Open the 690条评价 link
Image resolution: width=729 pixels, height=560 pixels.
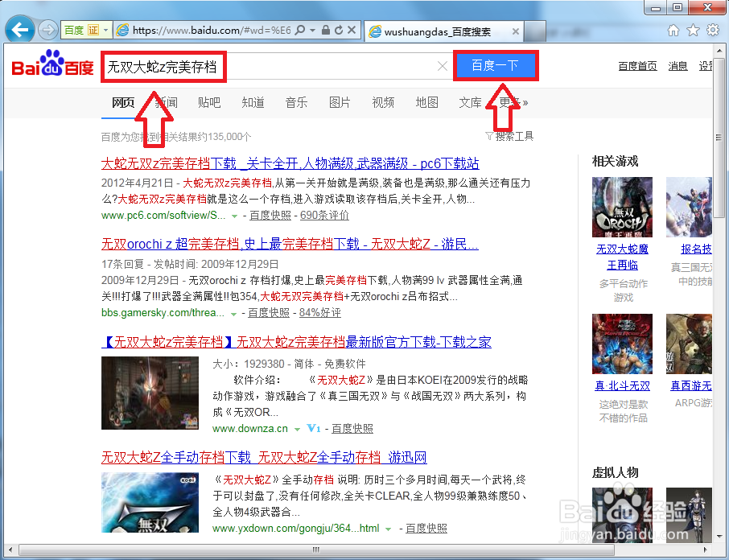tap(324, 215)
